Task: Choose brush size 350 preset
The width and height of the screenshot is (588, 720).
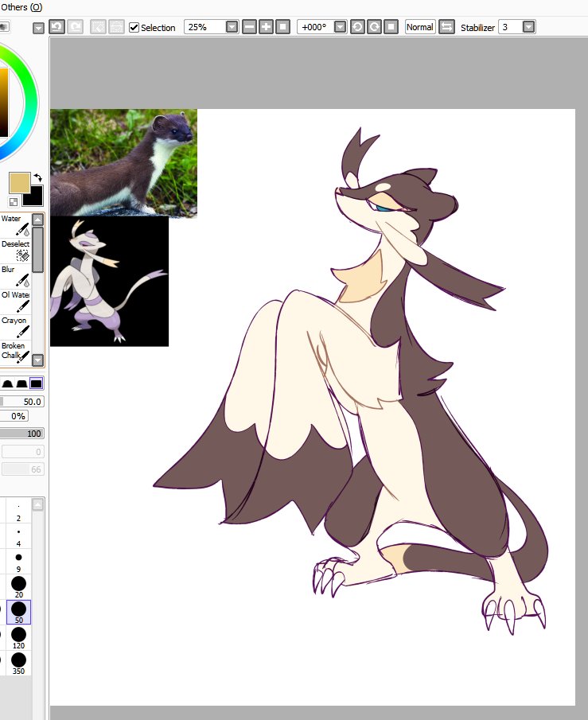Action: [18, 663]
